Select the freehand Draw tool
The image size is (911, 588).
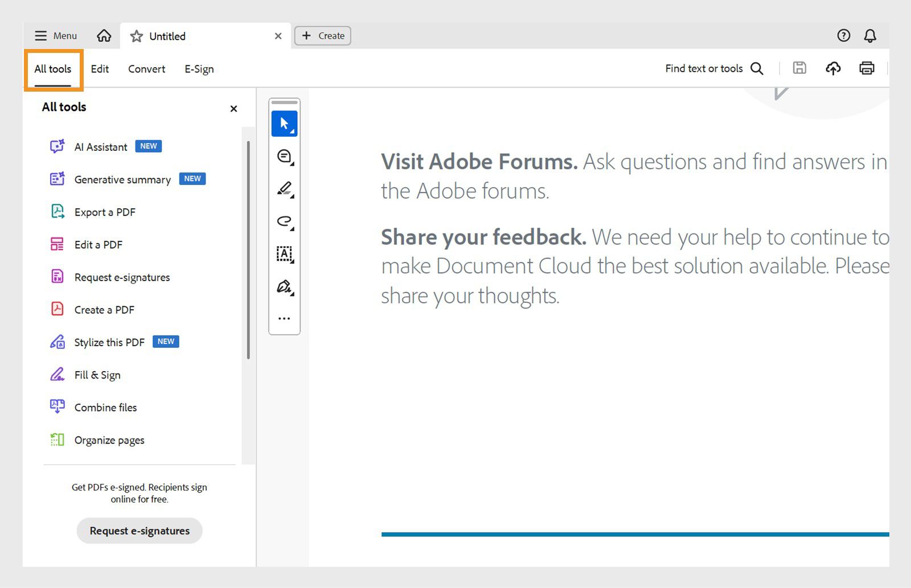click(x=284, y=222)
